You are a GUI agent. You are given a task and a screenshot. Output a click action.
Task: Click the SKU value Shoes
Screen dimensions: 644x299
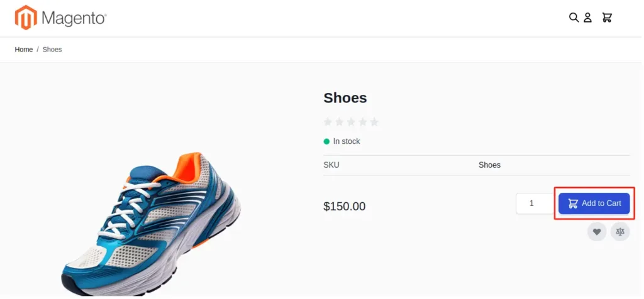[x=489, y=165]
